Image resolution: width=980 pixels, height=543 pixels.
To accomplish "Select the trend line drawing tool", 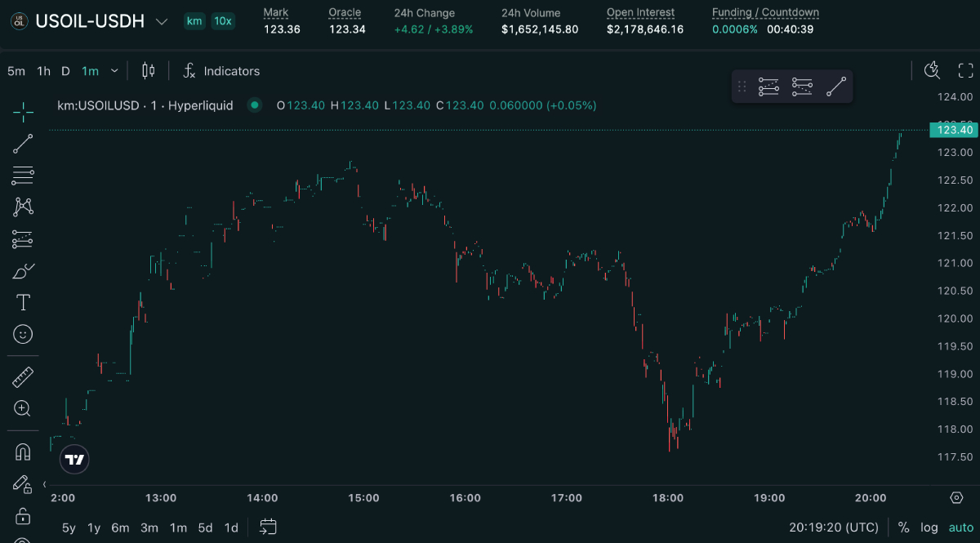I will 23,144.
